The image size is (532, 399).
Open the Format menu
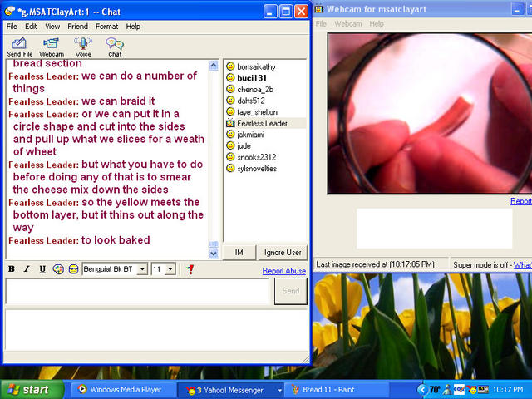106,27
